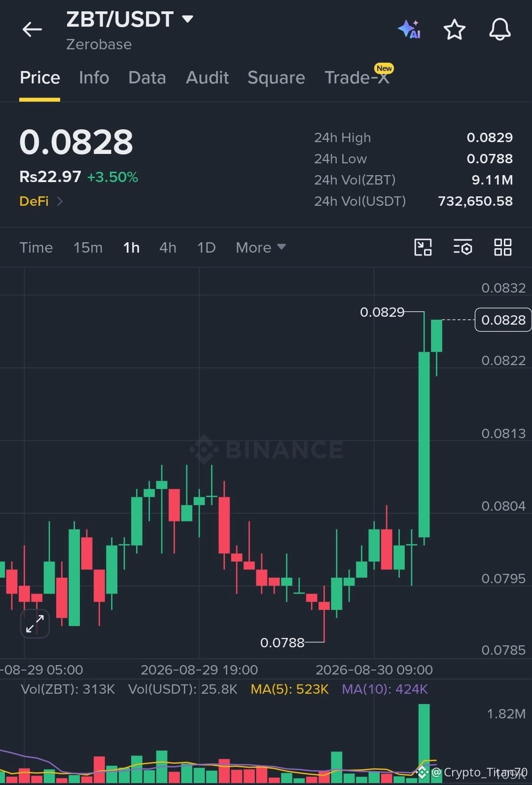This screenshot has width=532, height=785.
Task: Tap the DeFi category link
Action: click(x=34, y=201)
